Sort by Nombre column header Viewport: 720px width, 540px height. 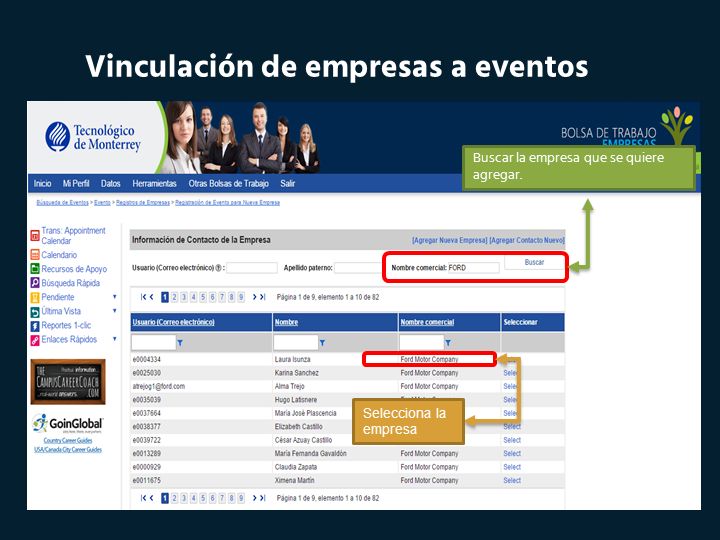click(x=287, y=322)
